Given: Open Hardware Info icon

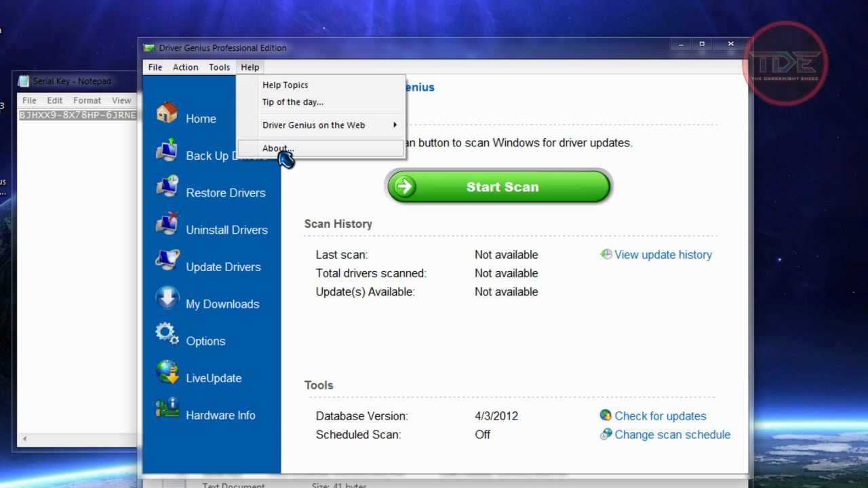Looking at the screenshot, I should pyautogui.click(x=167, y=409).
